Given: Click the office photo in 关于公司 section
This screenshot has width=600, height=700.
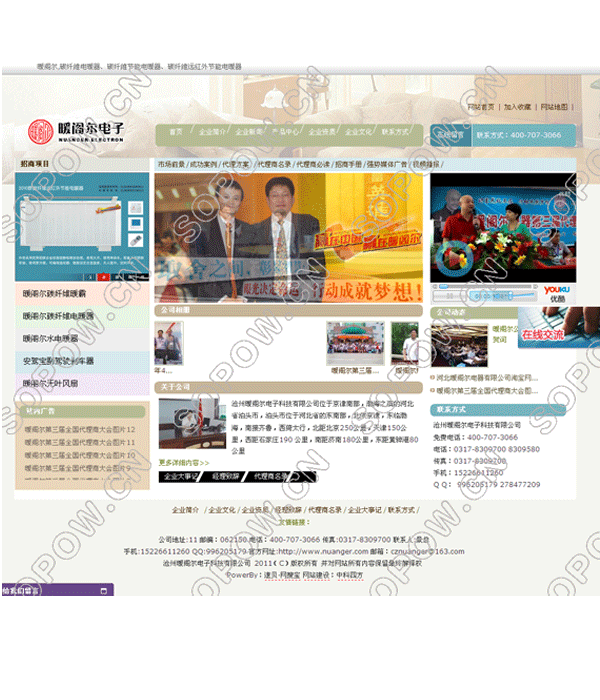Looking at the screenshot, I should 192,424.
